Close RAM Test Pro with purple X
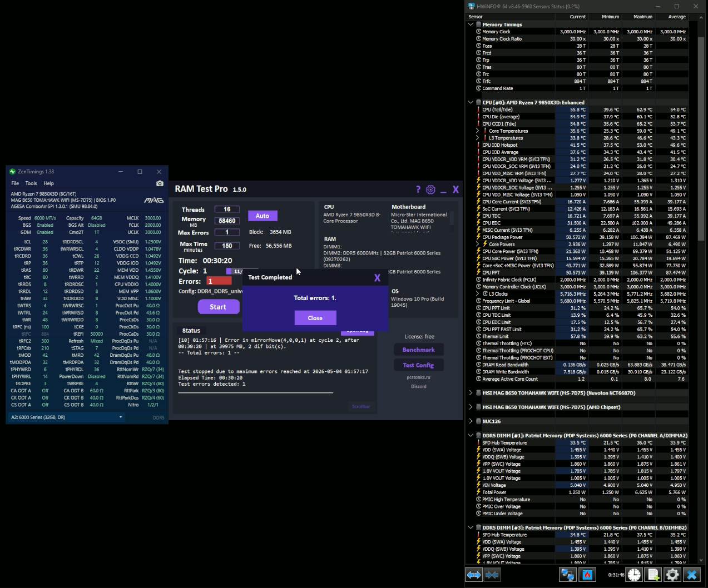 pyautogui.click(x=456, y=190)
